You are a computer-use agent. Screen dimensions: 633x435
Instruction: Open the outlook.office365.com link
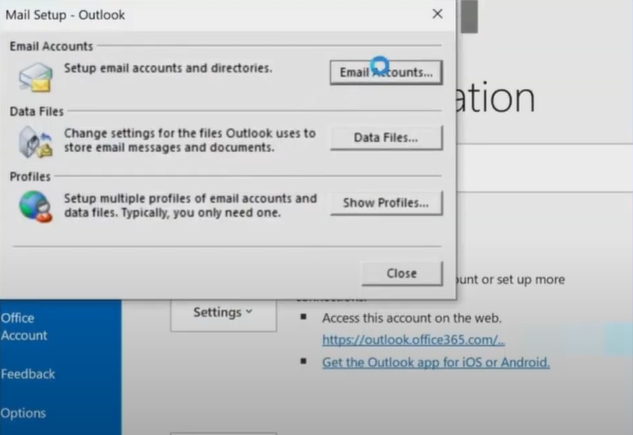(x=413, y=340)
